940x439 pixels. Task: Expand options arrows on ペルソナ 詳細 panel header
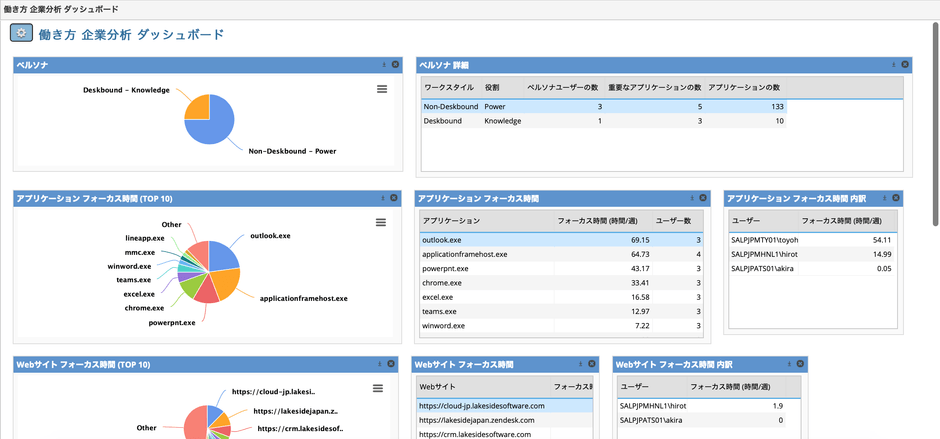tap(894, 64)
